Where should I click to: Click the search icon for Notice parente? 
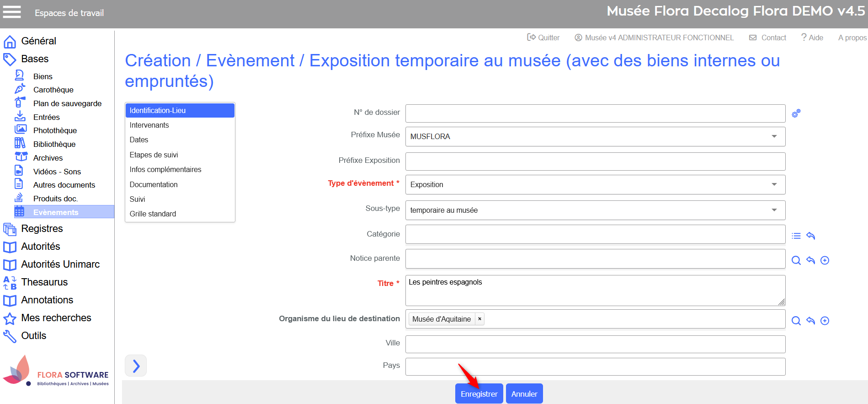pyautogui.click(x=796, y=260)
